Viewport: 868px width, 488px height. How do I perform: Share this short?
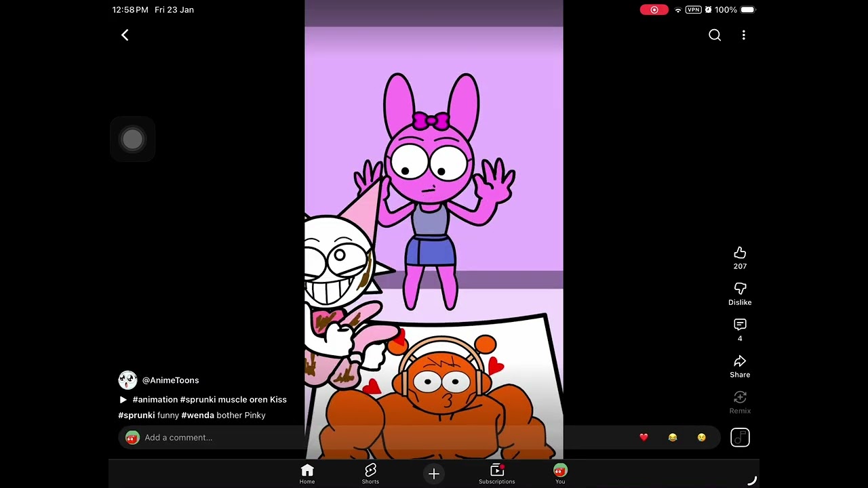pos(740,361)
